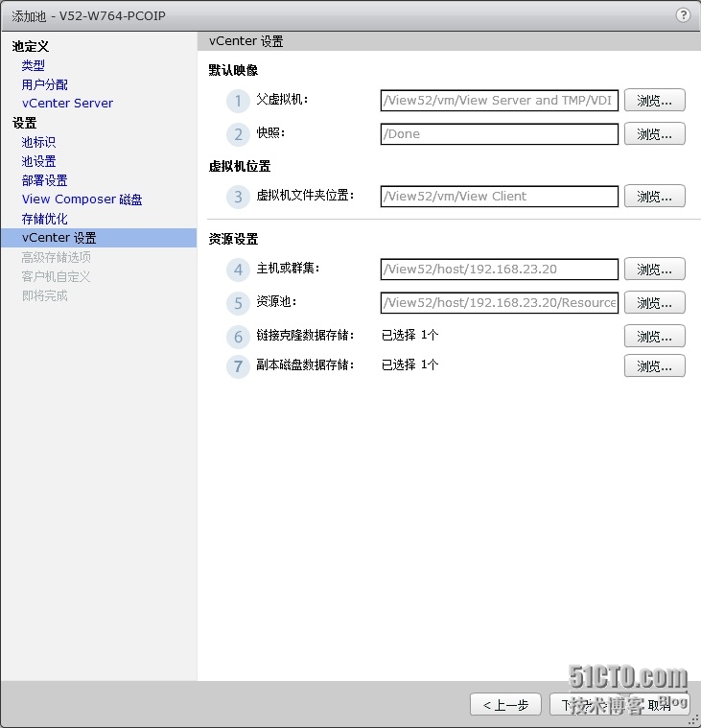Go back with the 上一步 button
This screenshot has height=728, width=701.
pyautogui.click(x=505, y=705)
